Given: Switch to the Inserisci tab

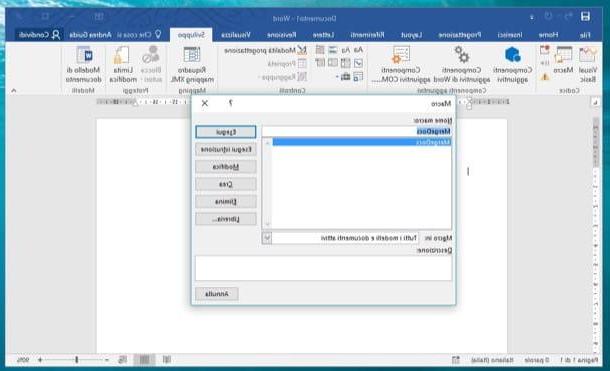Looking at the screenshot, I should [x=510, y=35].
